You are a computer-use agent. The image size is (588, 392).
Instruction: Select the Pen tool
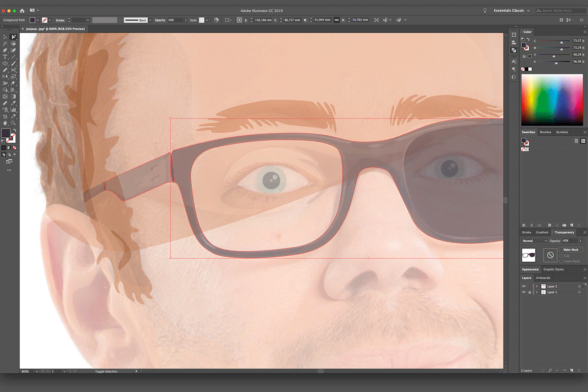5,50
